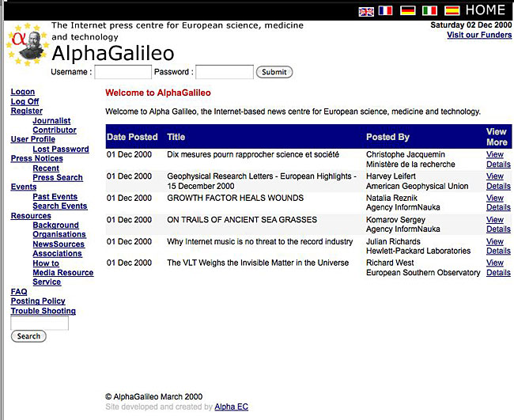The height and width of the screenshot is (420, 514).
Task: Go to HOME in the top bar
Action: pos(486,9)
